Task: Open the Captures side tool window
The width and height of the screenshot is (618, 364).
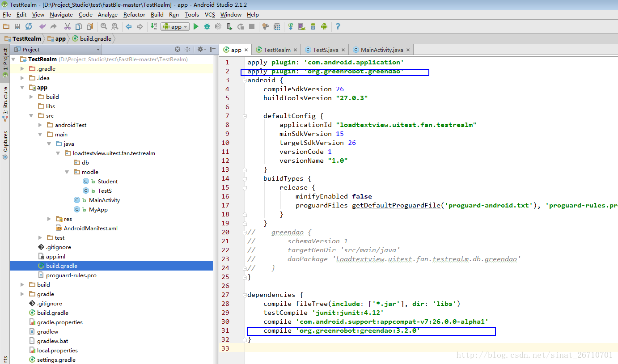Action: (x=5, y=145)
